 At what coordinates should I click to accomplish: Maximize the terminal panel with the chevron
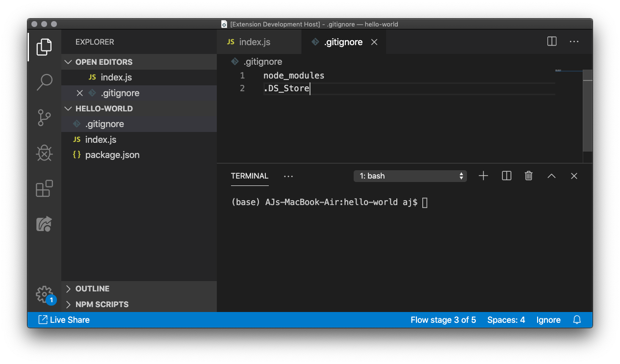[551, 176]
